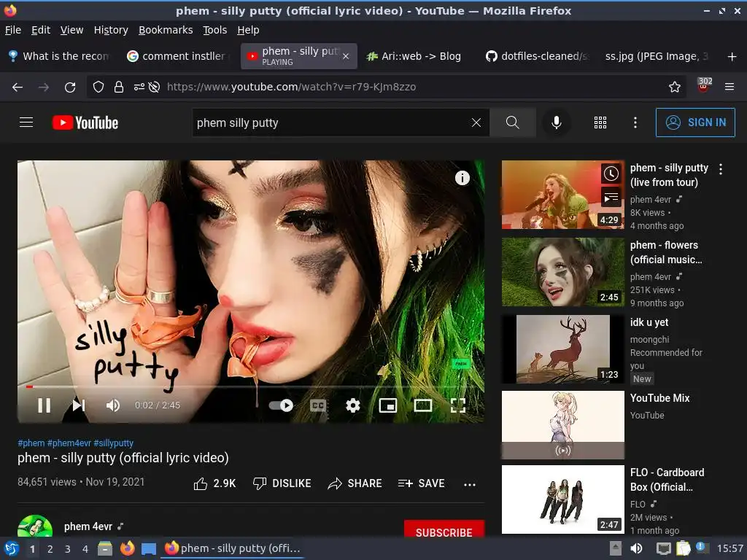Like the video with thumbs up
This screenshot has width=747, height=560.
[214, 484]
